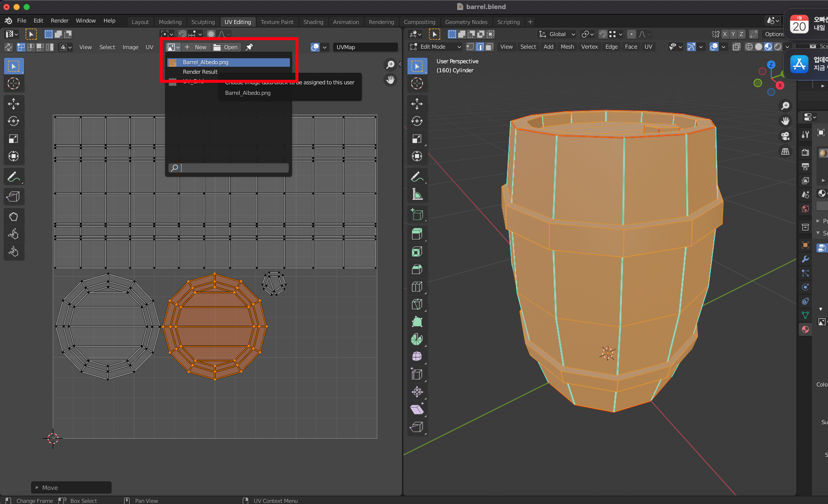Open the viewport shading options dropdown arrow
This screenshot has width=828, height=504.
point(787,47)
